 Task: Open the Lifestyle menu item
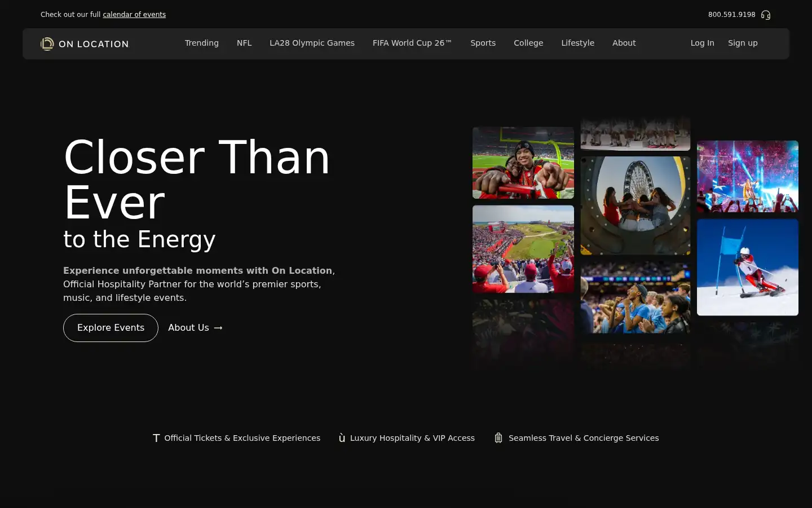(578, 43)
